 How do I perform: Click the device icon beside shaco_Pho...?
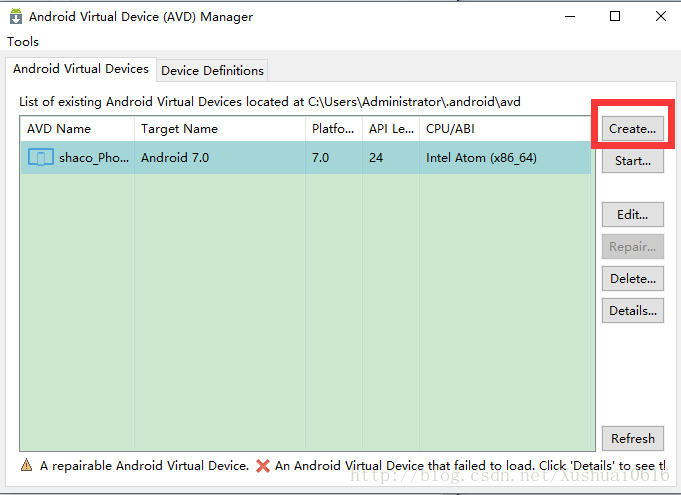point(41,157)
